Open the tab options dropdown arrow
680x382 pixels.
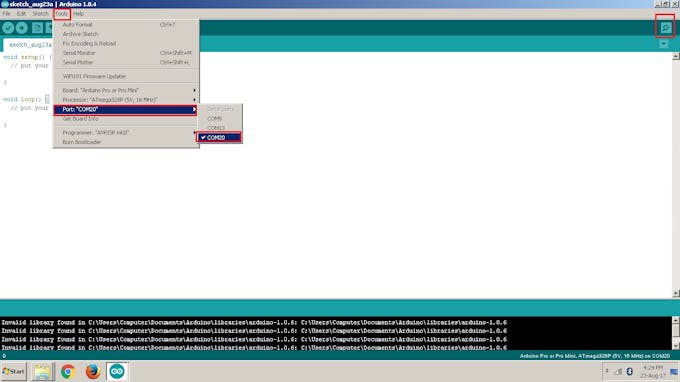pyautogui.click(x=664, y=44)
